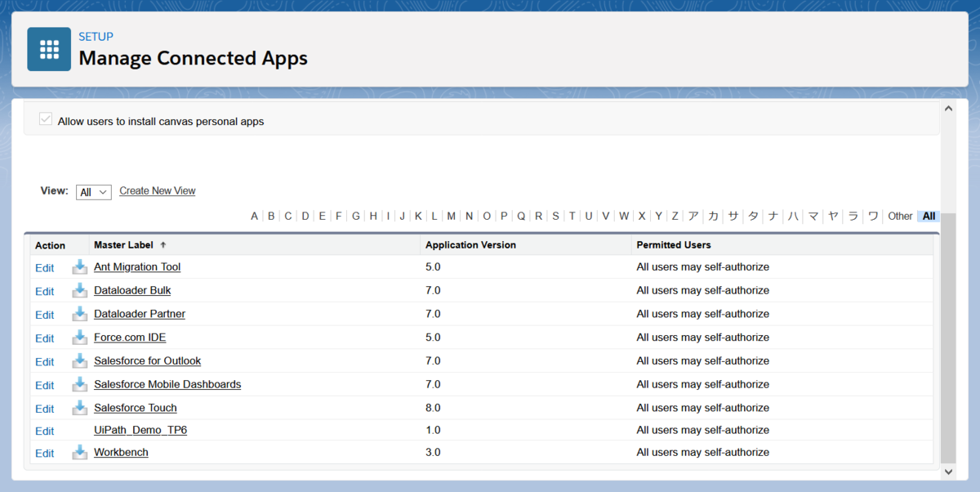
Task: Filter list by letter A
Action: [x=254, y=217]
